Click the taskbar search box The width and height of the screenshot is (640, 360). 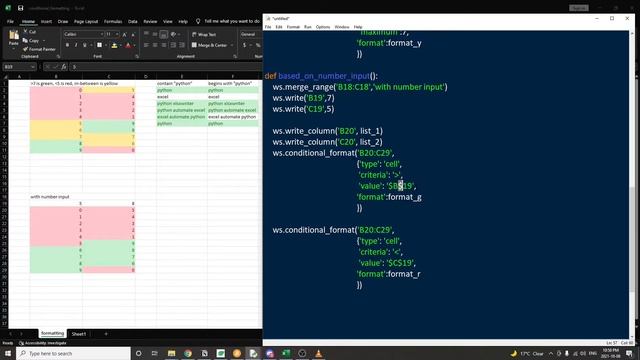(73, 353)
